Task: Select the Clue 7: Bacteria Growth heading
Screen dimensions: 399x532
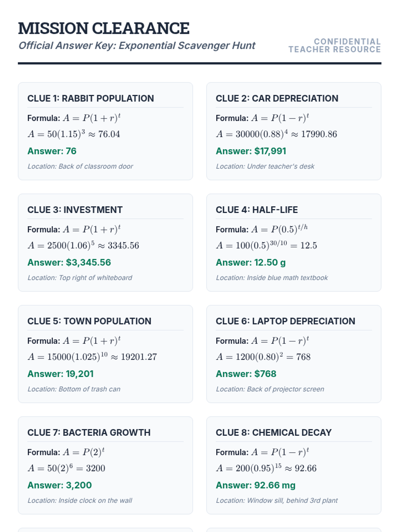Action: 89,433
